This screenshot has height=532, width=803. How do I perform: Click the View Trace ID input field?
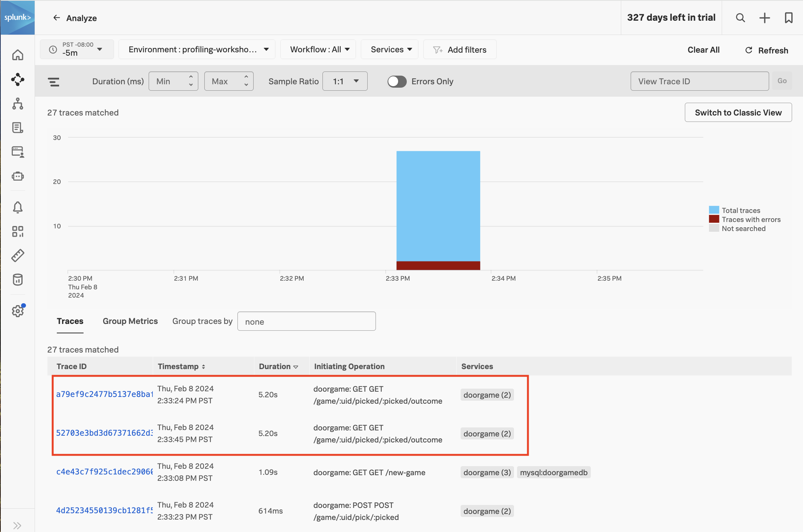pyautogui.click(x=699, y=81)
